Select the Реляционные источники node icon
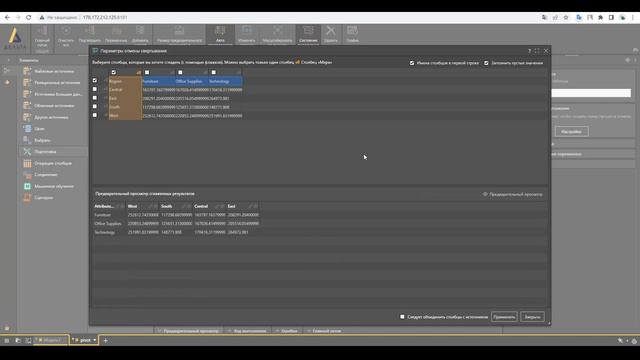The image size is (640, 360). (27, 82)
